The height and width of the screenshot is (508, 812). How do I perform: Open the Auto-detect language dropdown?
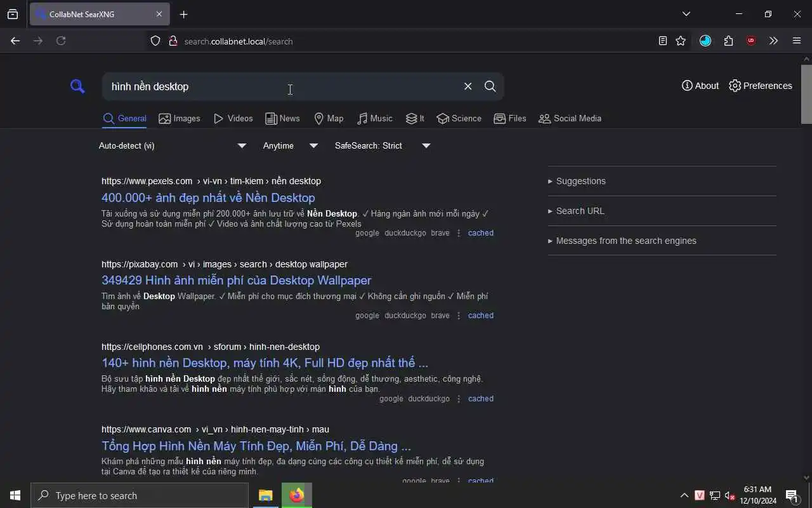click(172, 145)
